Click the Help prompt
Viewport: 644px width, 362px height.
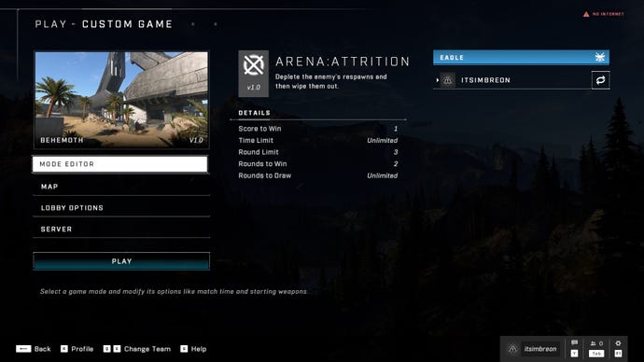pyautogui.click(x=193, y=349)
